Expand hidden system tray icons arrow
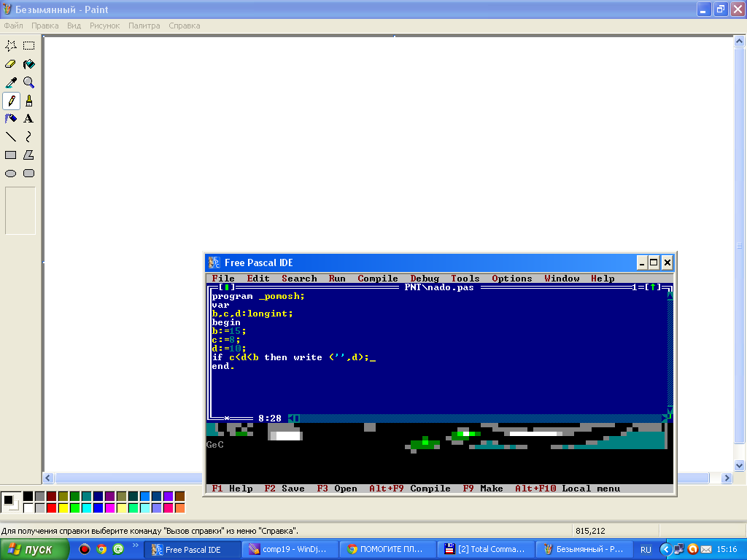The width and height of the screenshot is (747, 560). (665, 549)
